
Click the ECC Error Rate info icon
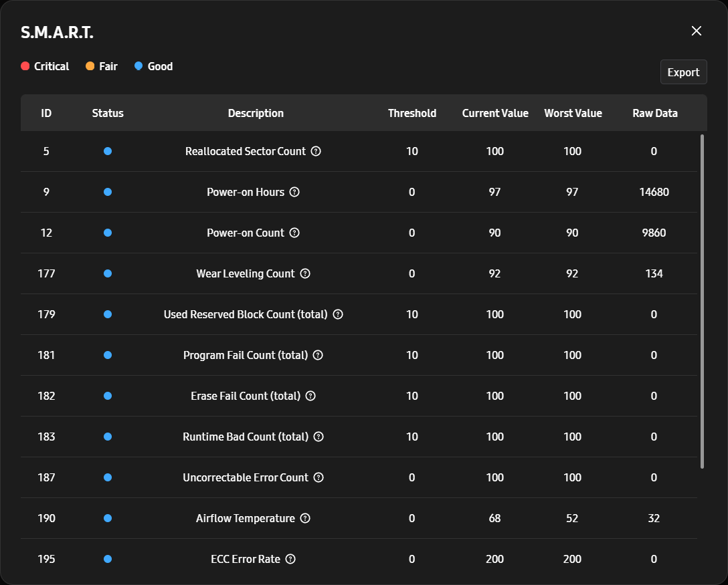(x=290, y=560)
